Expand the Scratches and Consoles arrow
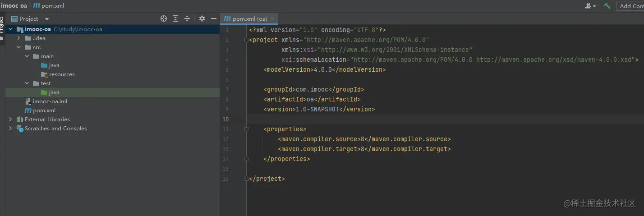Viewport: 644px width, 216px height. [x=10, y=129]
